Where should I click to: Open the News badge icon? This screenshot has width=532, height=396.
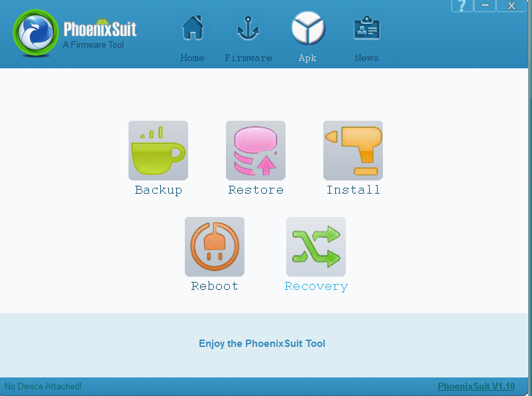pos(367,28)
